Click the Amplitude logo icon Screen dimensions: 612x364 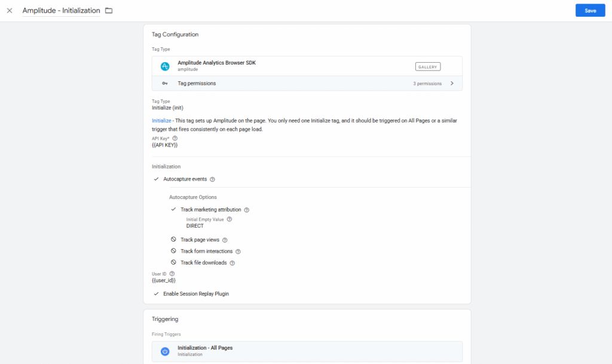point(165,66)
